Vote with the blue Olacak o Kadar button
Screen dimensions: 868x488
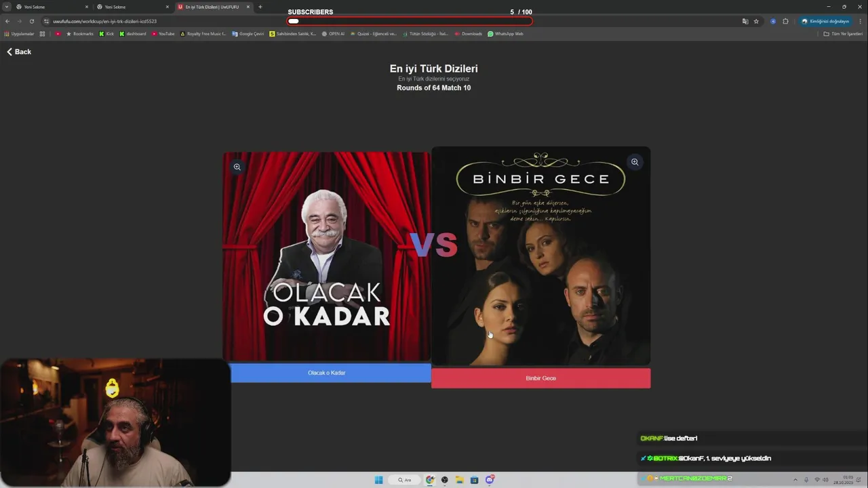[x=331, y=373]
